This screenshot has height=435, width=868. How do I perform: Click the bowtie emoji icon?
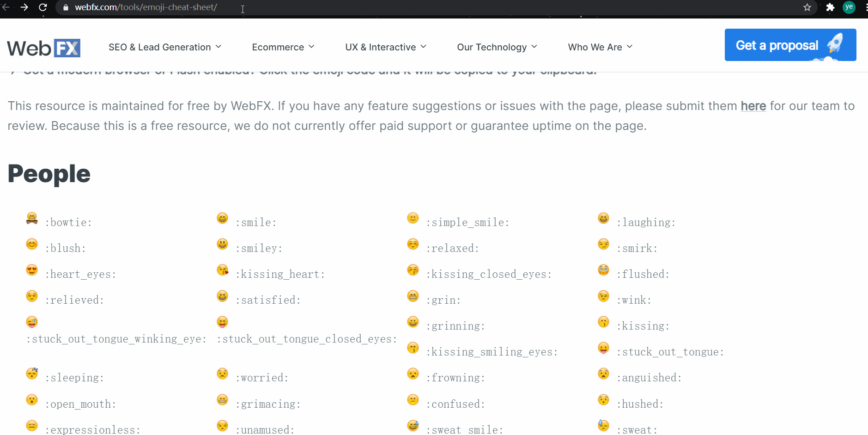click(32, 218)
